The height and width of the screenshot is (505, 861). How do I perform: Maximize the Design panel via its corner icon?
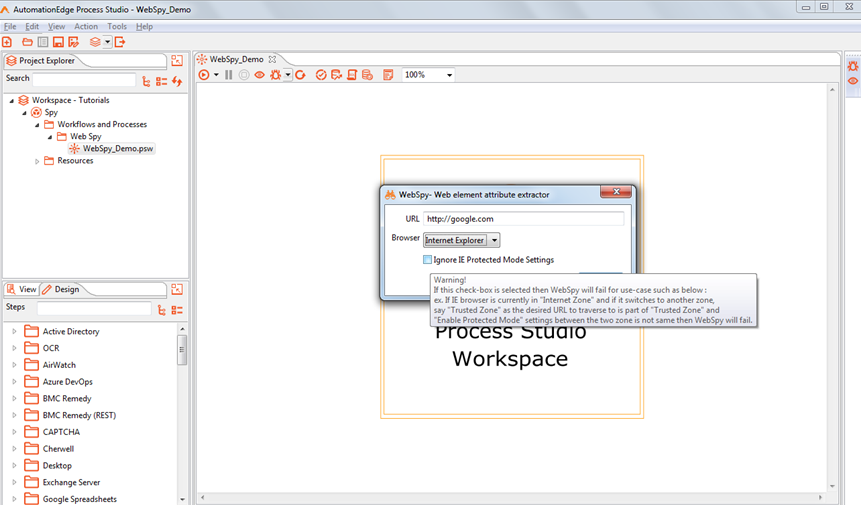pos(177,289)
